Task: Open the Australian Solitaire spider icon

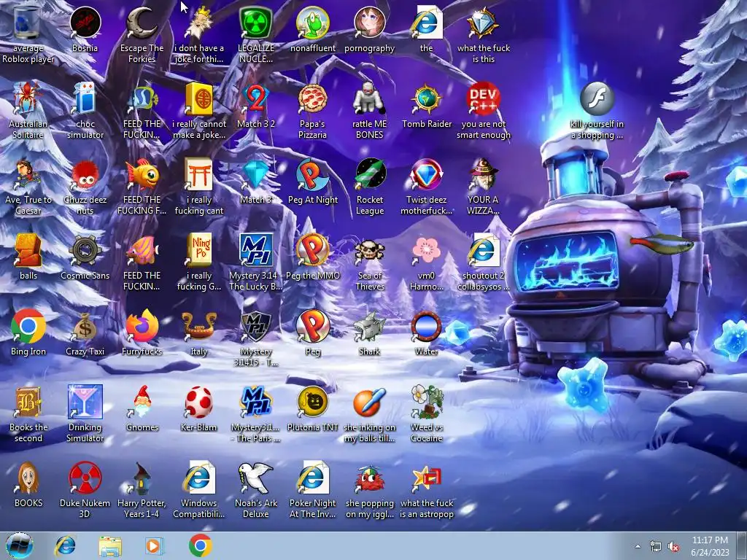Action: tap(28, 98)
